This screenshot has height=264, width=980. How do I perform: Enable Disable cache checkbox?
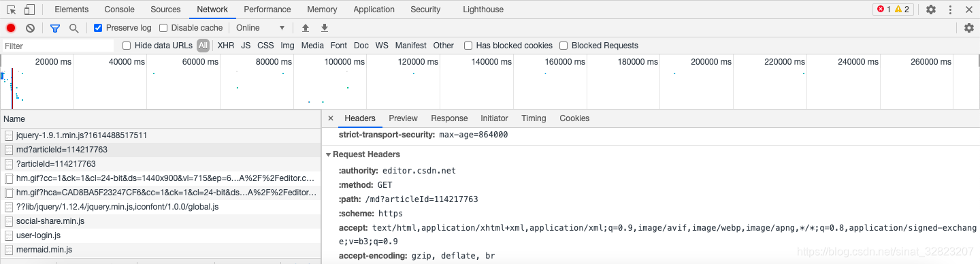tap(163, 28)
